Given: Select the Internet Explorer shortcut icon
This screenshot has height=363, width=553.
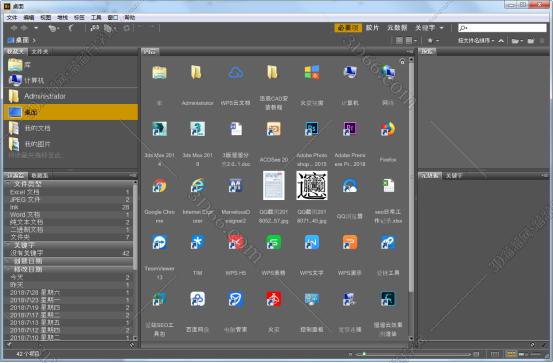Looking at the screenshot, I should coord(198,186).
